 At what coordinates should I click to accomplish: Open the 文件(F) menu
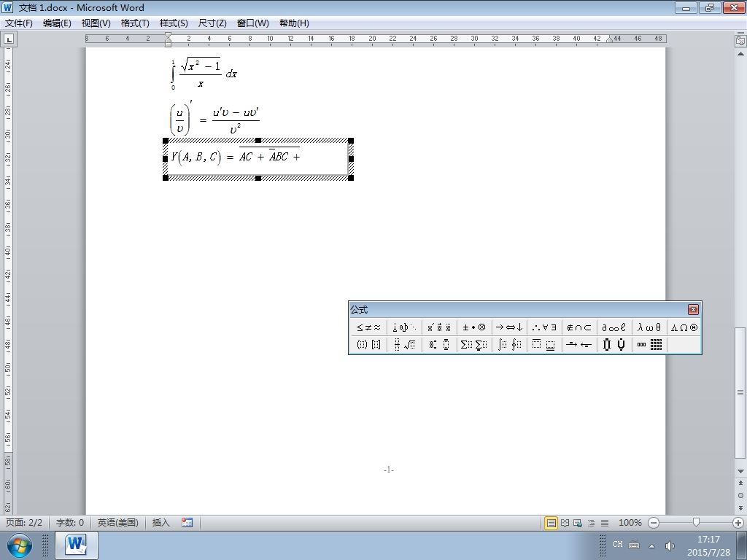pyautogui.click(x=18, y=23)
